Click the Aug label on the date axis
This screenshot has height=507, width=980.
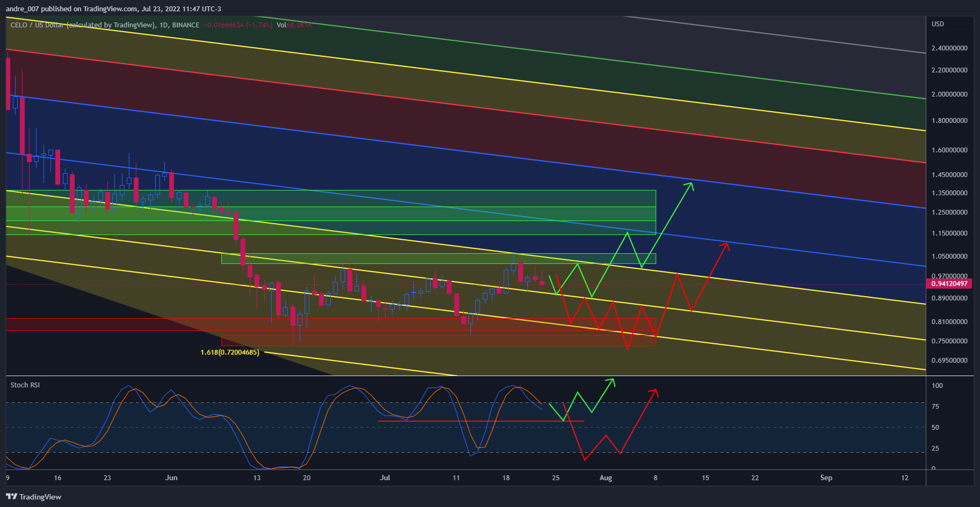click(606, 477)
